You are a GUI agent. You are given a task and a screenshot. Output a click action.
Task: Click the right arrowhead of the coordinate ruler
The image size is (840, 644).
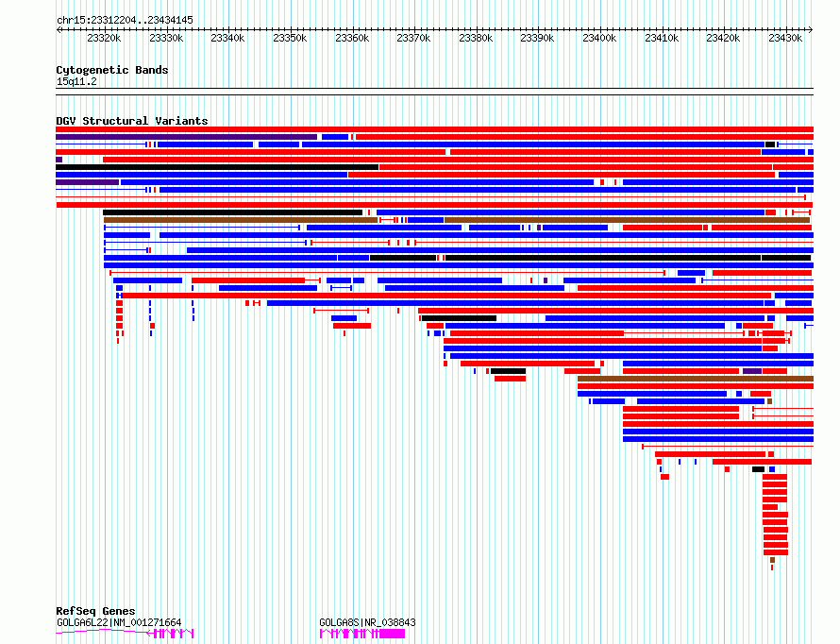click(x=811, y=30)
